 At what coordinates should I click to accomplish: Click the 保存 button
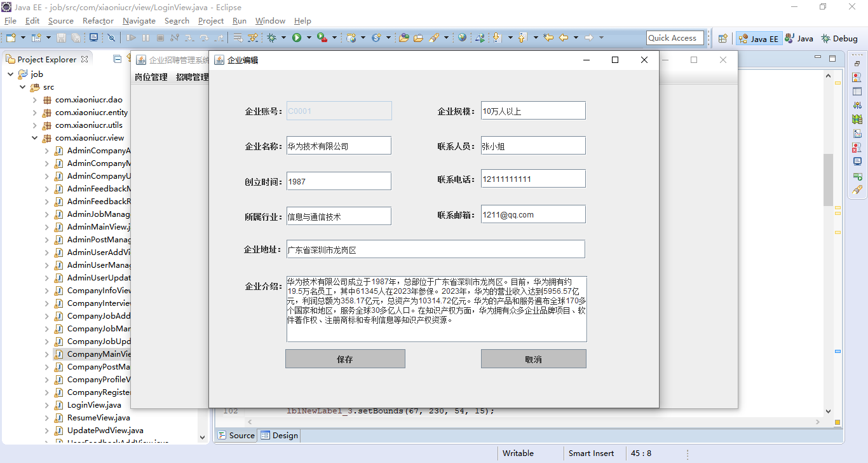[345, 359]
